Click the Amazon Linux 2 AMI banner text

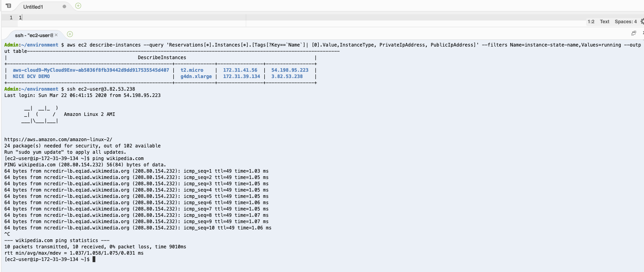pyautogui.click(x=89, y=114)
